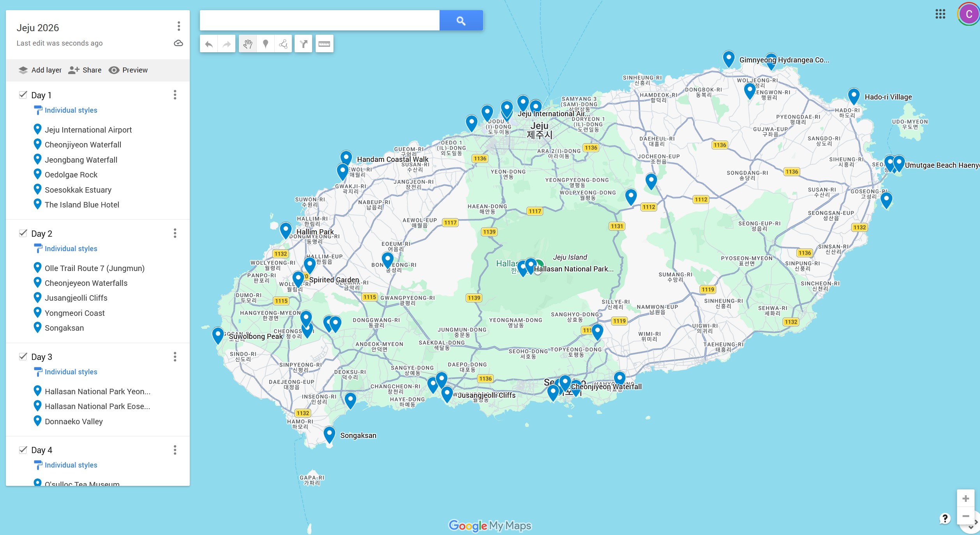The height and width of the screenshot is (535, 980).
Task: Open the Preview option
Action: tap(128, 70)
